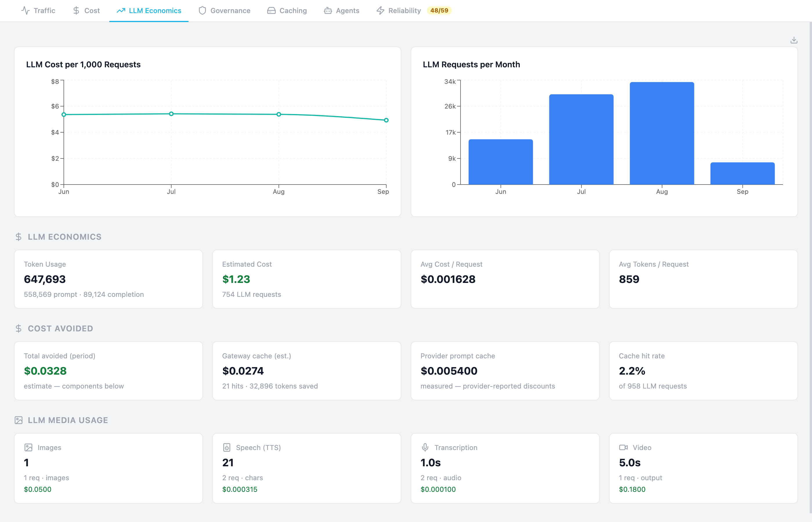Open the Governance tab

(x=224, y=10)
